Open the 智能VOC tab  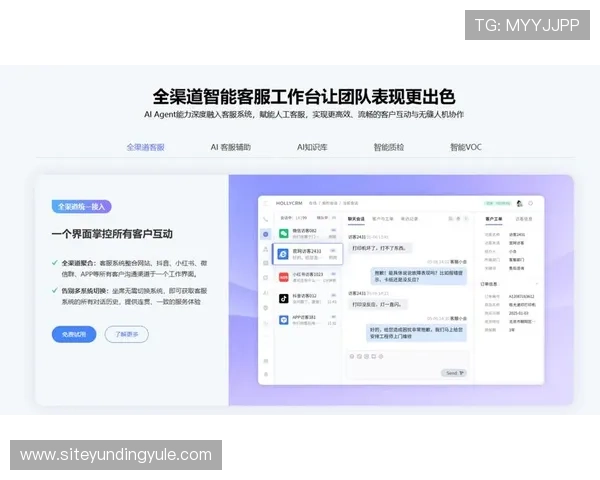[x=466, y=147]
